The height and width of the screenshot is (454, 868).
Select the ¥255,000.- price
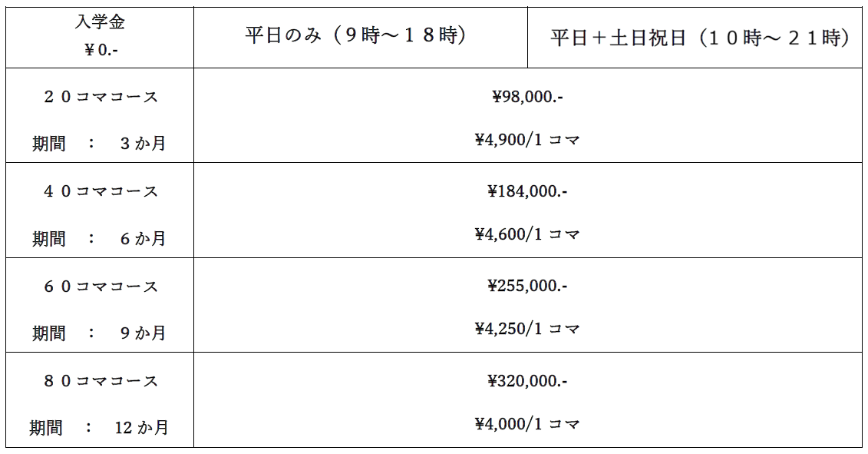point(527,287)
